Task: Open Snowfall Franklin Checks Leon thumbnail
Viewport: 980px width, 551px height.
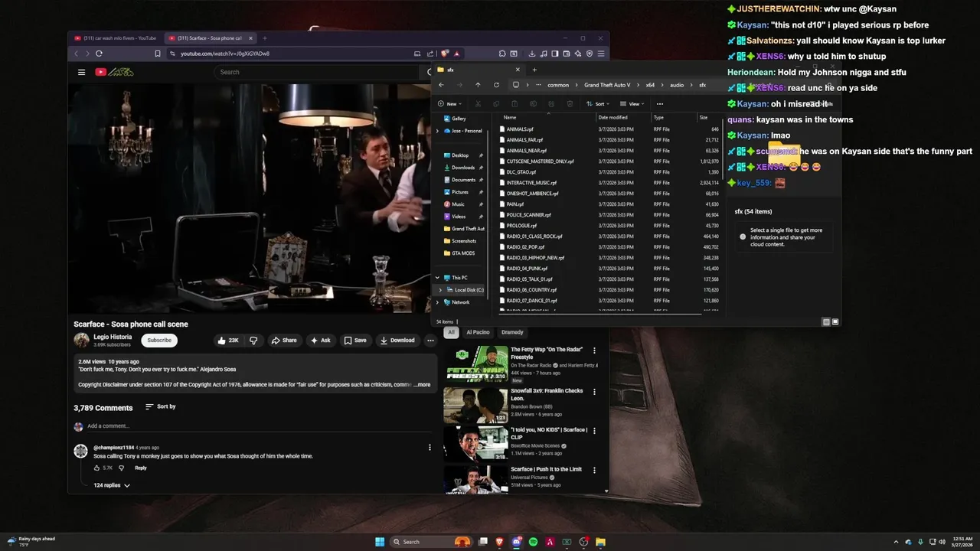Action: 475,406
